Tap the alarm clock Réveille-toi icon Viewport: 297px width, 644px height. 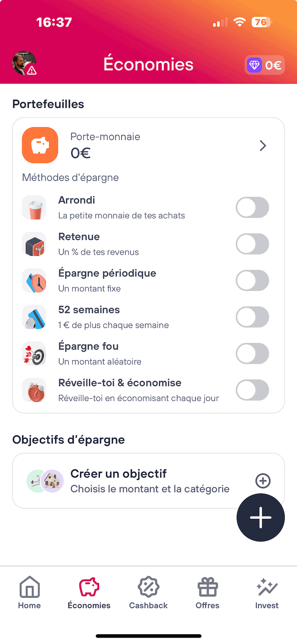point(34,390)
